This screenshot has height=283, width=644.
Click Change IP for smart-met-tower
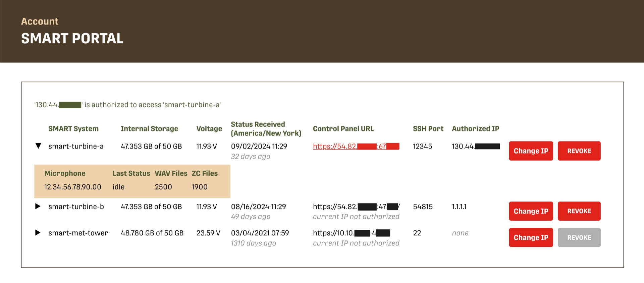(531, 238)
